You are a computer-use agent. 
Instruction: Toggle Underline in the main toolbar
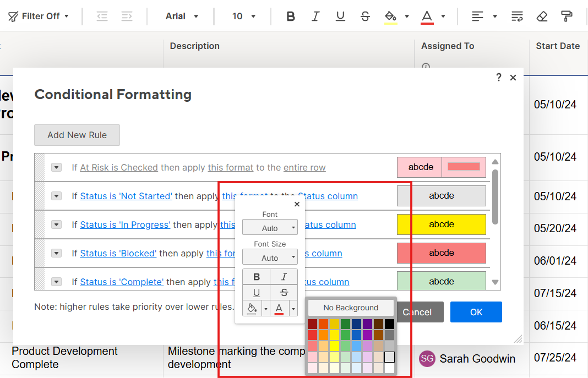pyautogui.click(x=340, y=17)
